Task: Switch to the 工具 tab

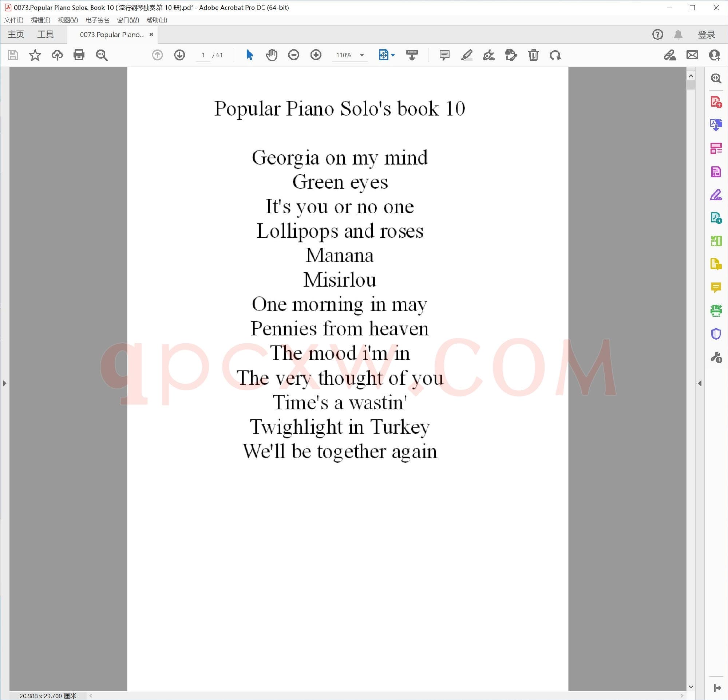Action: [x=45, y=35]
